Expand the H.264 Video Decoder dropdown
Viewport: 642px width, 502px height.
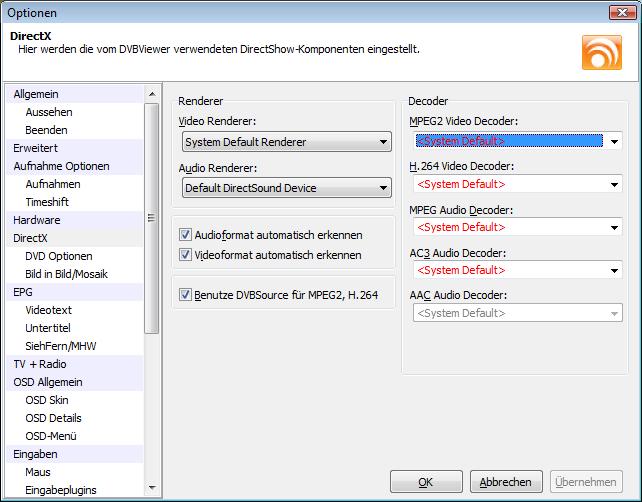[x=518, y=184]
